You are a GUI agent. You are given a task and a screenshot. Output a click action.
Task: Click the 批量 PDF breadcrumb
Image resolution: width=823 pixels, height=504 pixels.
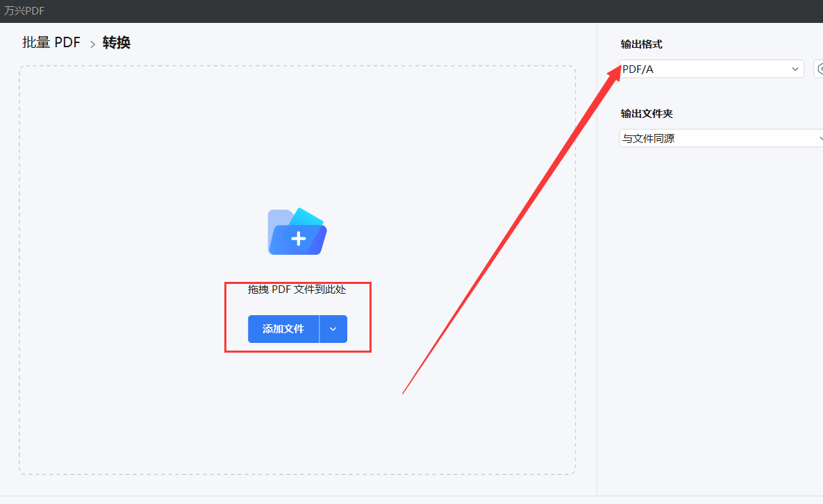coord(51,42)
